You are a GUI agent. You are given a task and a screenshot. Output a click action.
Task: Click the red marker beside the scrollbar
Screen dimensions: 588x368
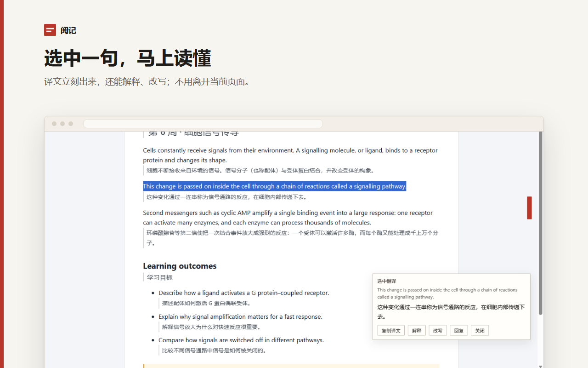coord(529,208)
